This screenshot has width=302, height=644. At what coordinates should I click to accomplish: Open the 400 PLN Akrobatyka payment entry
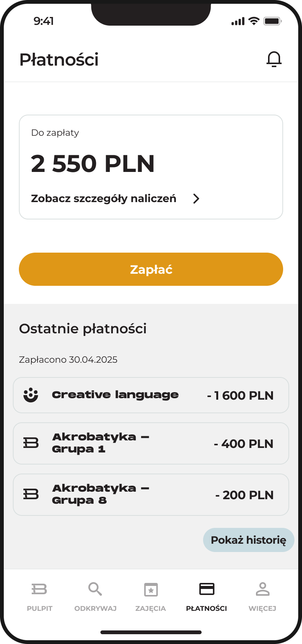151,443
